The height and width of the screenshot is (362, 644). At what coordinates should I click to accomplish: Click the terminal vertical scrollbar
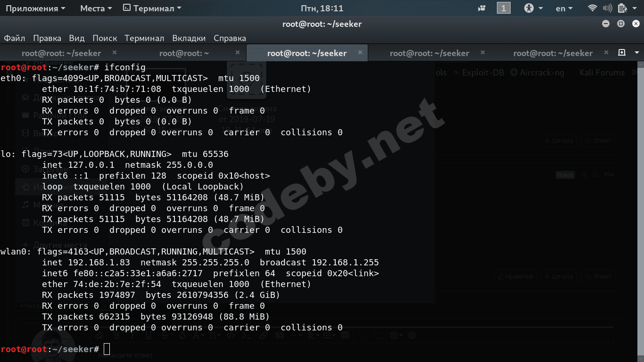(642, 212)
